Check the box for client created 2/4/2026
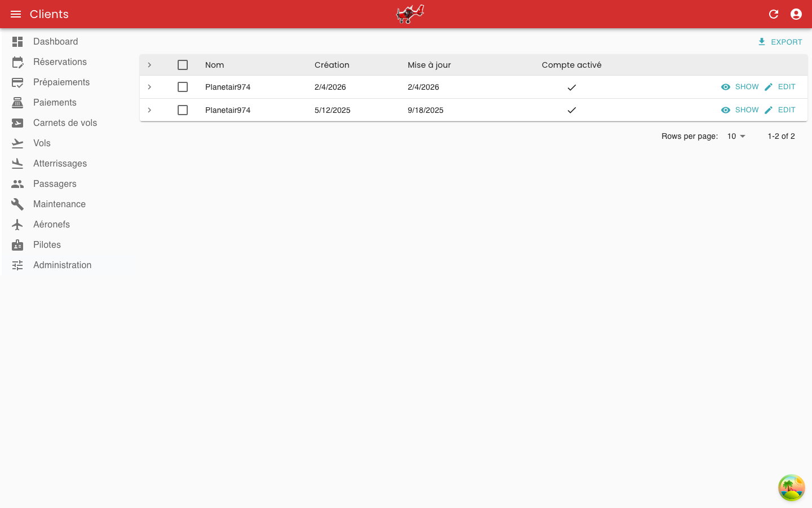Image resolution: width=812 pixels, height=508 pixels. [183, 87]
